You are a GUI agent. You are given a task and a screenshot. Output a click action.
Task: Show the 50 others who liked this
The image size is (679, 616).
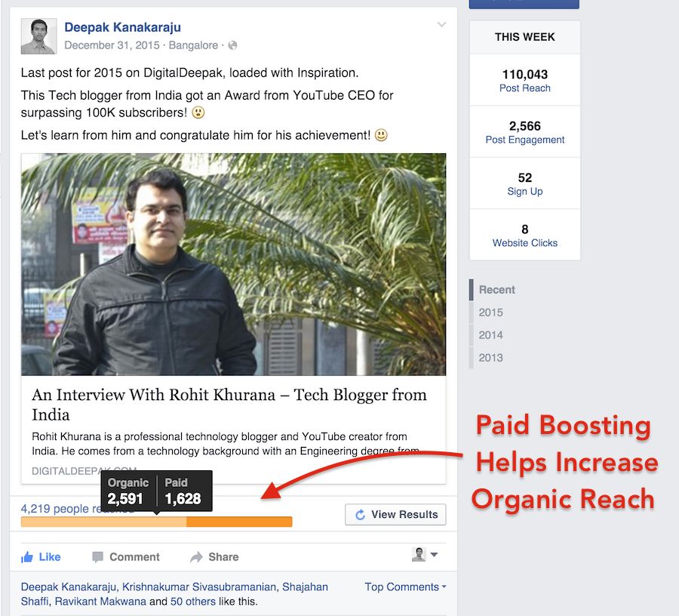coord(192,602)
